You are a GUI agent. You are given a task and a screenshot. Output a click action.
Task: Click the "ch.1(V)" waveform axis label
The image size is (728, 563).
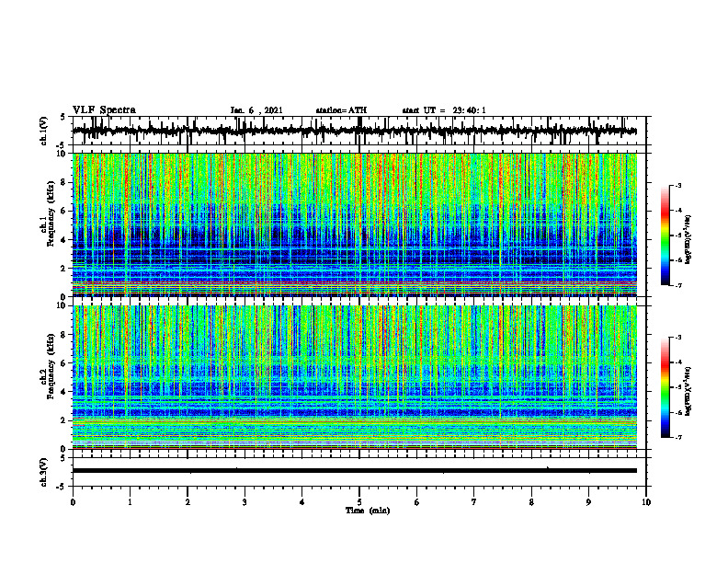[44, 131]
